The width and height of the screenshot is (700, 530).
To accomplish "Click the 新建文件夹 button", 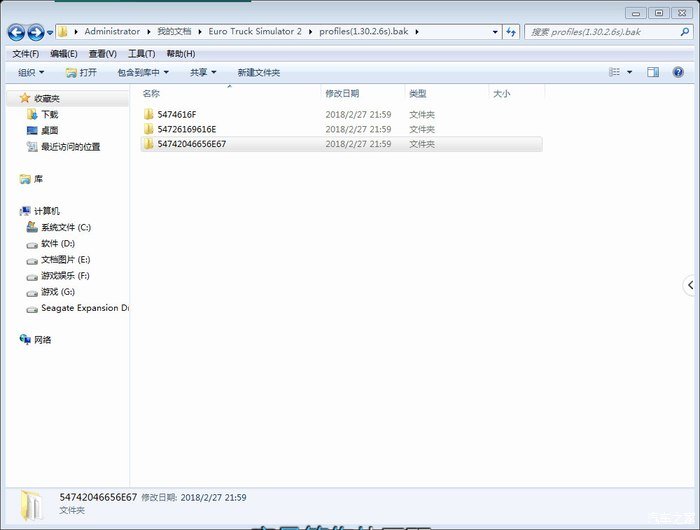I will pyautogui.click(x=258, y=72).
